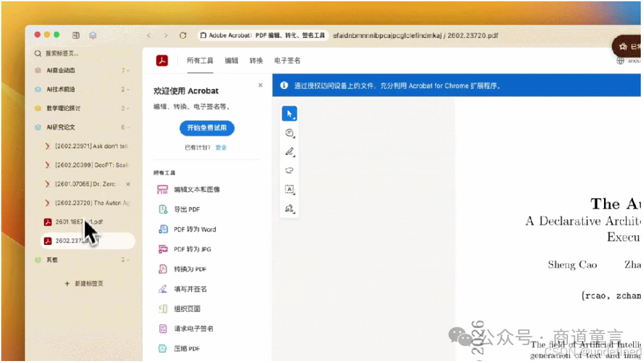Click the 压缩 PDF icon
The height and width of the screenshot is (363, 644).
(x=162, y=349)
